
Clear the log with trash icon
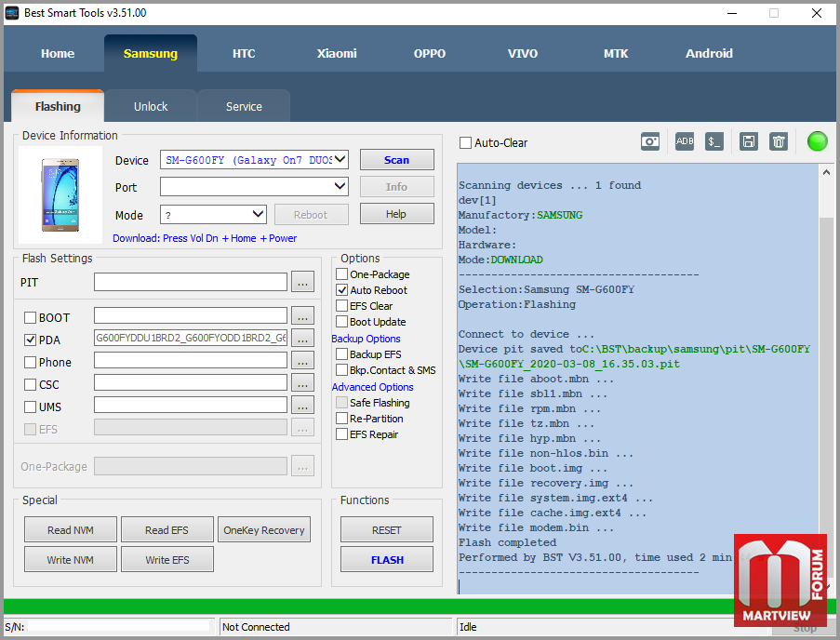(779, 142)
